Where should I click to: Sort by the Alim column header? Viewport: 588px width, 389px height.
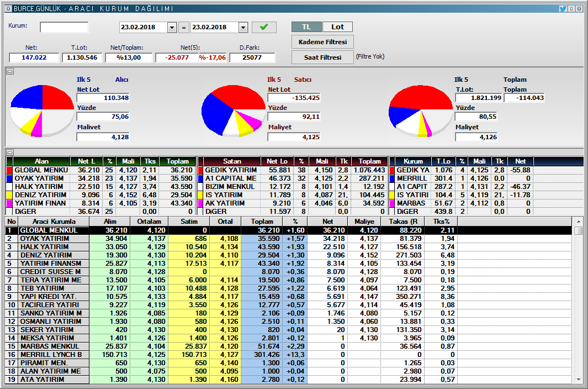click(x=110, y=222)
